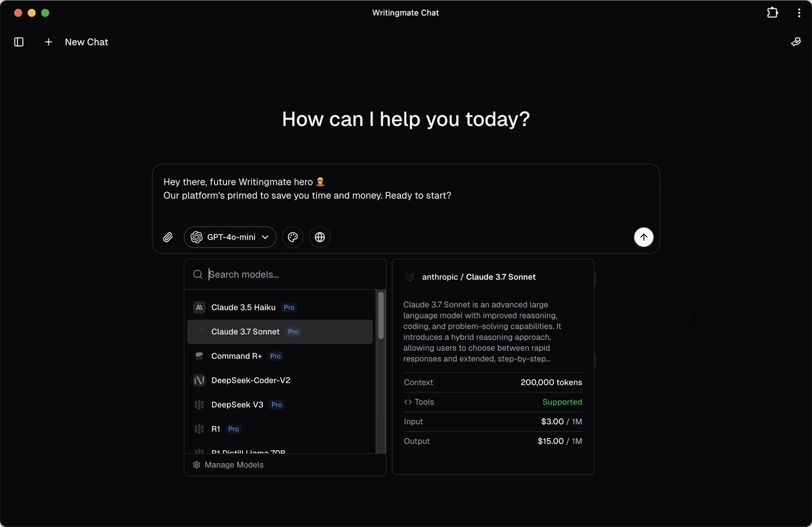Expand the model selector chevron

[x=265, y=237]
